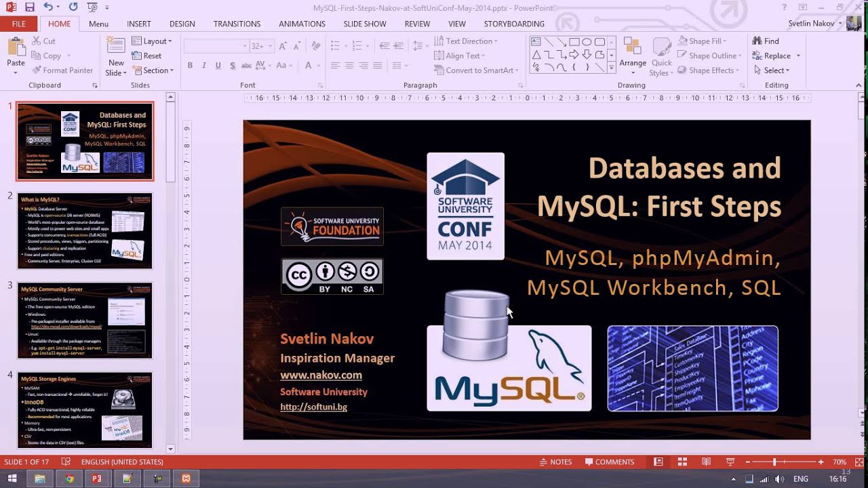Switch to the INSERT tab
868x488 pixels.
139,24
